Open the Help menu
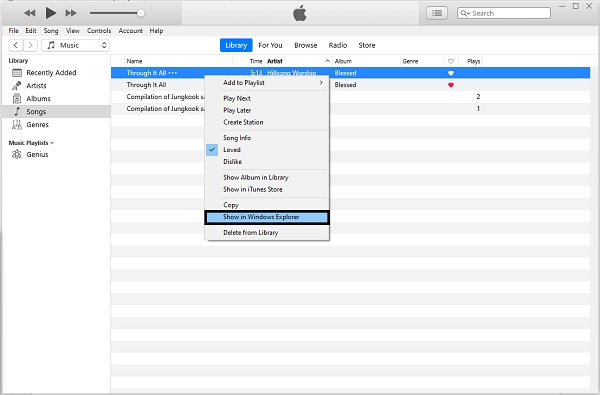This screenshot has width=600, height=395. (x=157, y=31)
